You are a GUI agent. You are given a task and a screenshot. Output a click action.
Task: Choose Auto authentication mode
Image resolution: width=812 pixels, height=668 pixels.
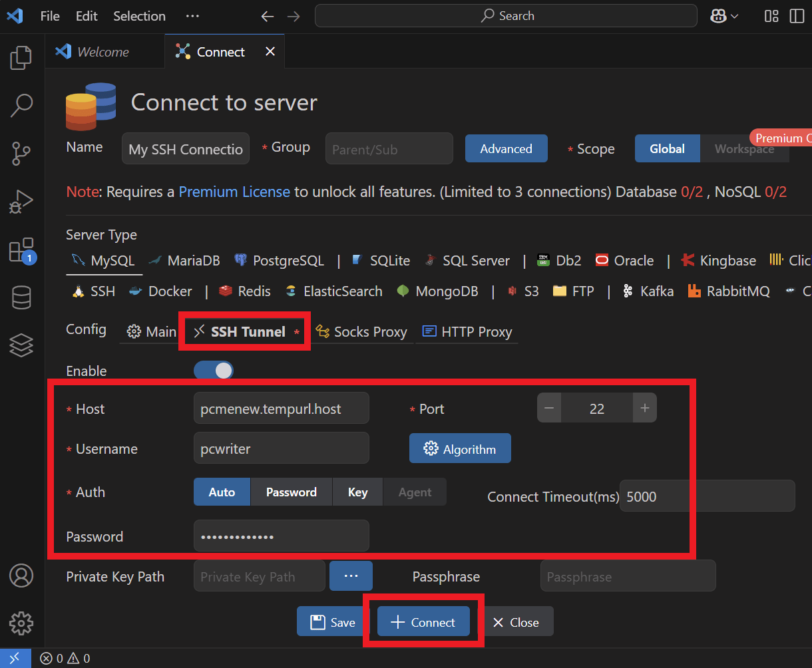222,492
